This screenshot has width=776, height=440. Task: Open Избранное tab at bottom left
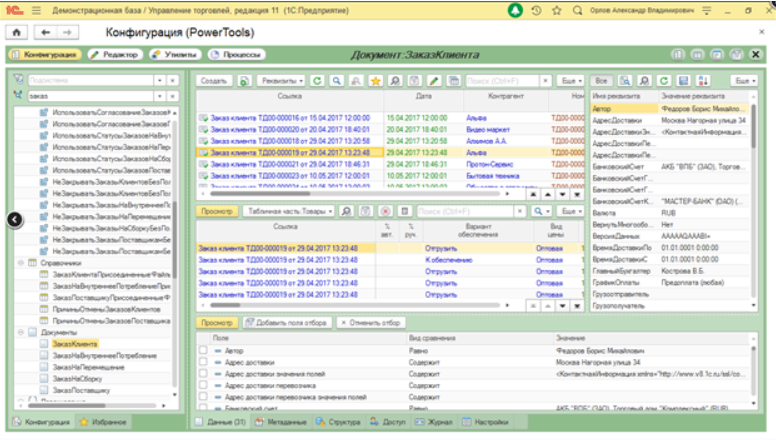pos(103,422)
